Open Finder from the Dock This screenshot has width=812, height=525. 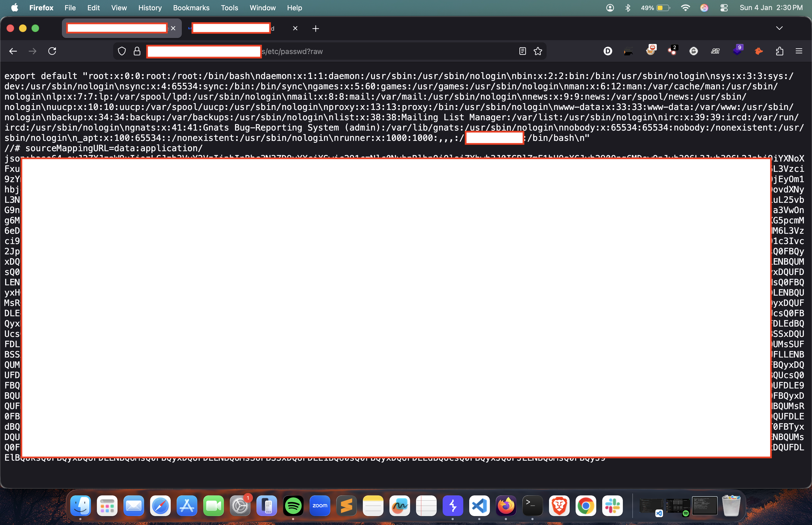80,505
